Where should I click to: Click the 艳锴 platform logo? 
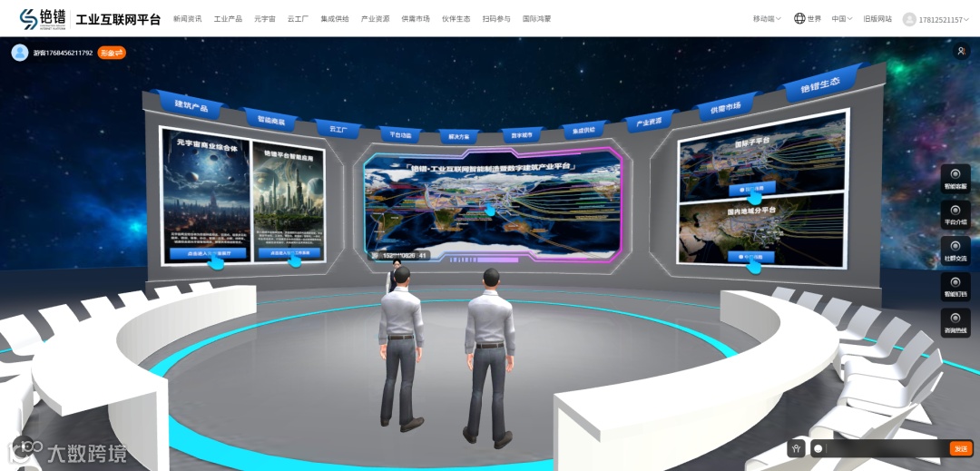pos(41,19)
